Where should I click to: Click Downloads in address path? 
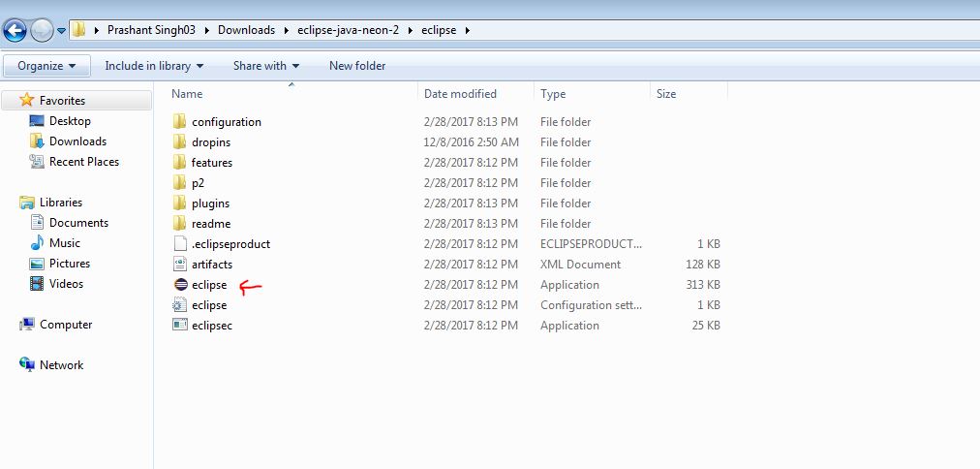[x=246, y=30]
